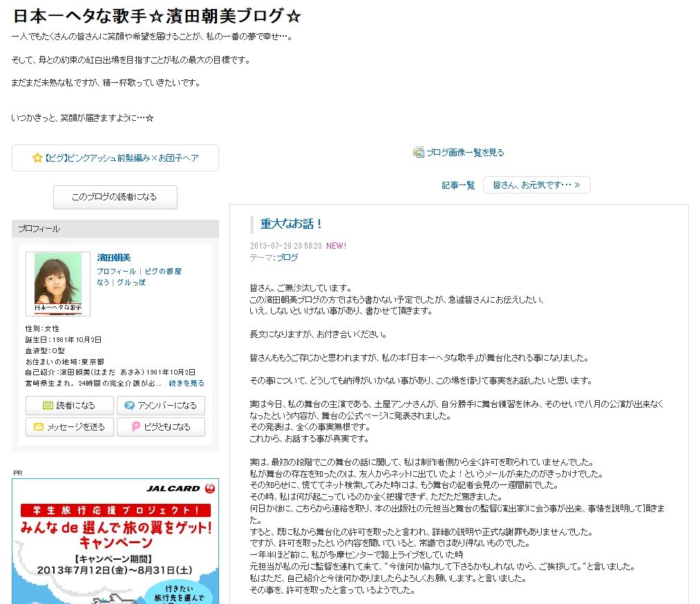Click the star icon beside ピグ hair link

click(x=37, y=158)
